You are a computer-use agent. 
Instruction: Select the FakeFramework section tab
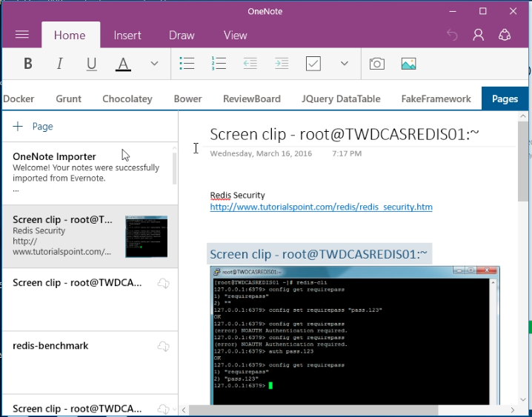(x=436, y=99)
